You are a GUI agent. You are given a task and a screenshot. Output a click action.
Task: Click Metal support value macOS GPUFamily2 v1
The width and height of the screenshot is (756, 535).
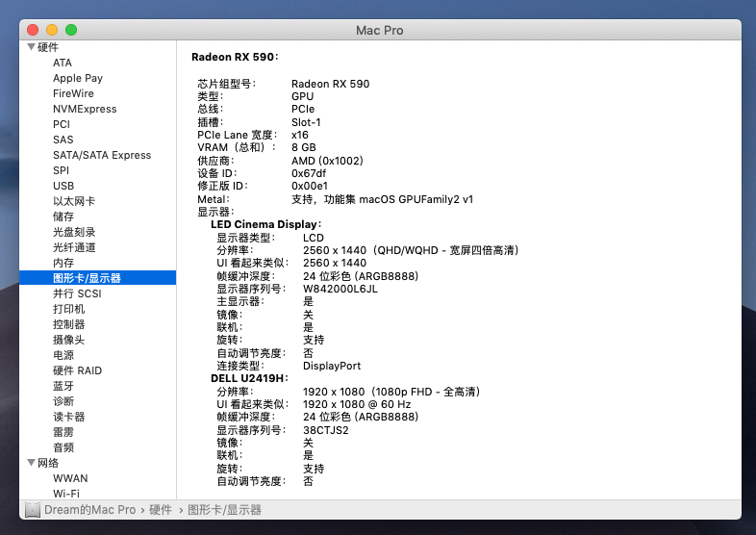pyautogui.click(x=383, y=199)
